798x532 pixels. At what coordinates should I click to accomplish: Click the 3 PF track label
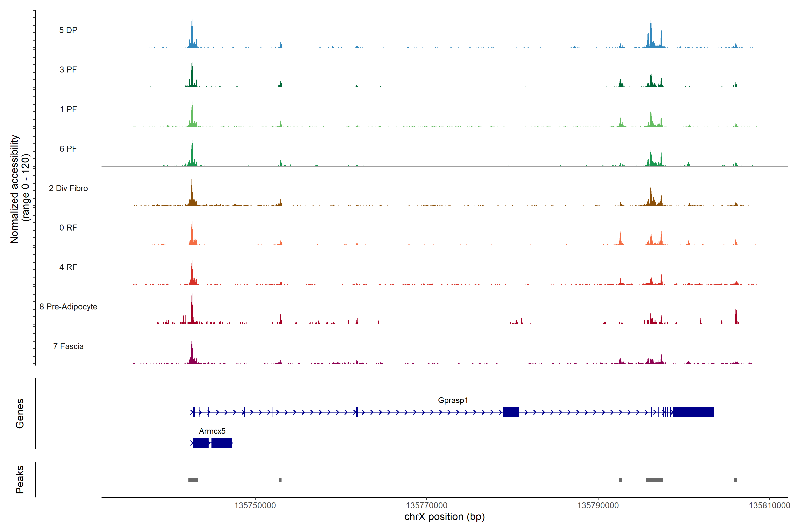68,70
